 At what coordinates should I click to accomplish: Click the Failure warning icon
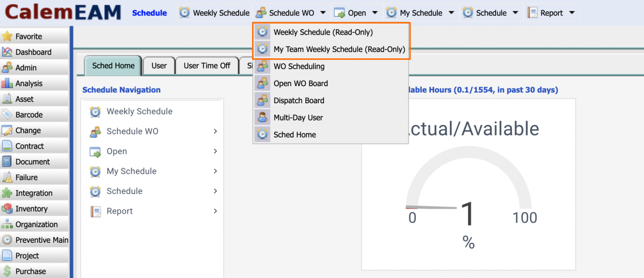tap(7, 177)
